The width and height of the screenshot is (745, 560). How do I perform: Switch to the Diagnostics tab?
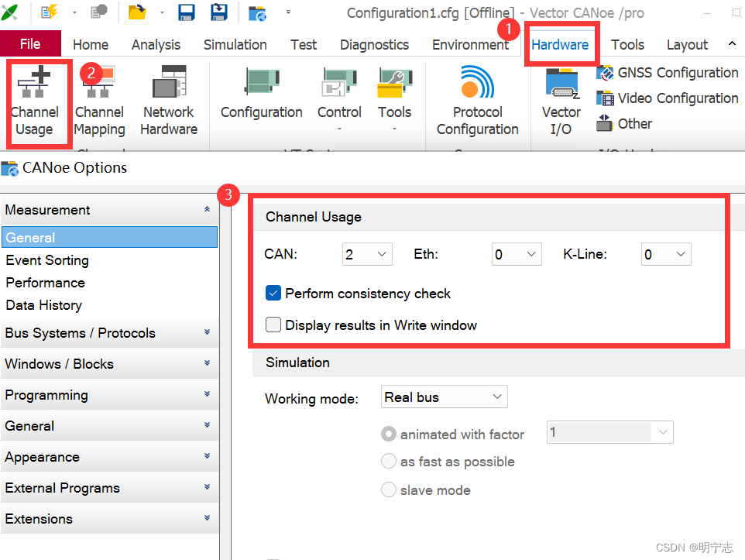[374, 45]
